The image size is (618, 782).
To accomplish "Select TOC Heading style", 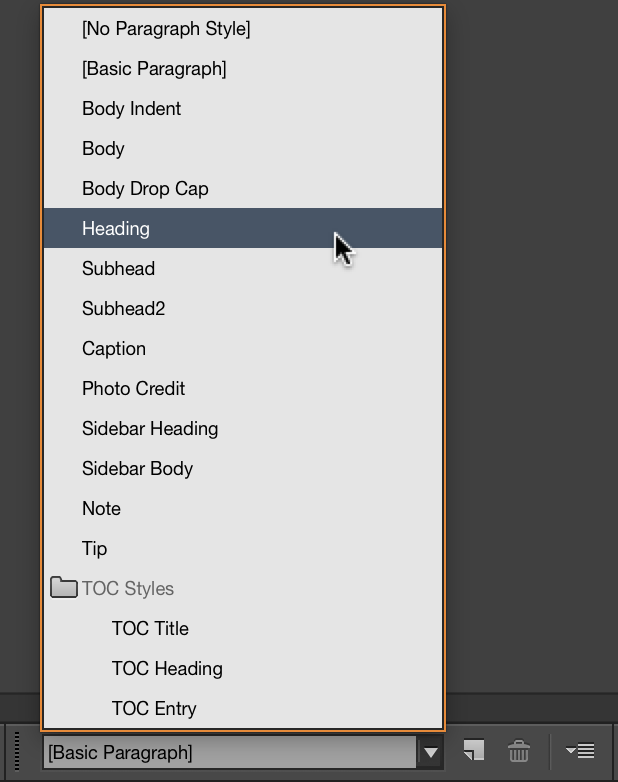I will (x=167, y=669).
